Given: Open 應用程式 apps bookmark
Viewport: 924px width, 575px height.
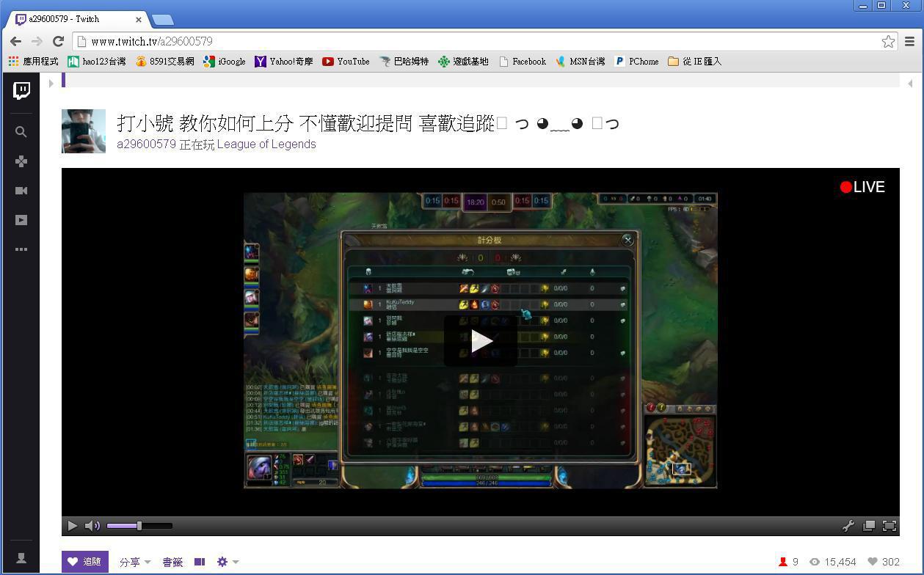Looking at the screenshot, I should [33, 62].
